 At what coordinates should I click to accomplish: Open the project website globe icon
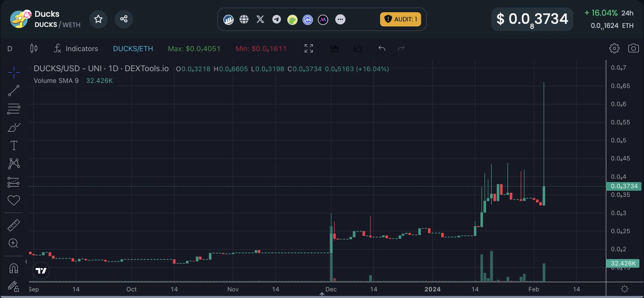244,19
